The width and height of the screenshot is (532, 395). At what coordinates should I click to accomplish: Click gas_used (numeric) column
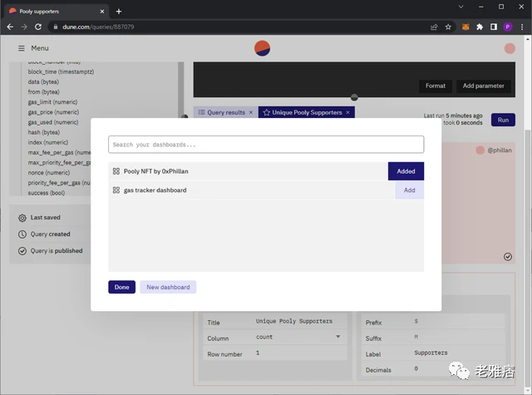(53, 122)
